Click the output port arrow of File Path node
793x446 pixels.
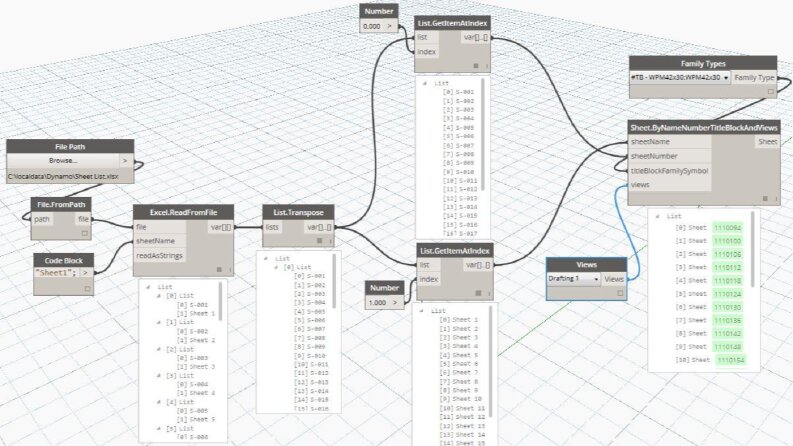(126, 161)
